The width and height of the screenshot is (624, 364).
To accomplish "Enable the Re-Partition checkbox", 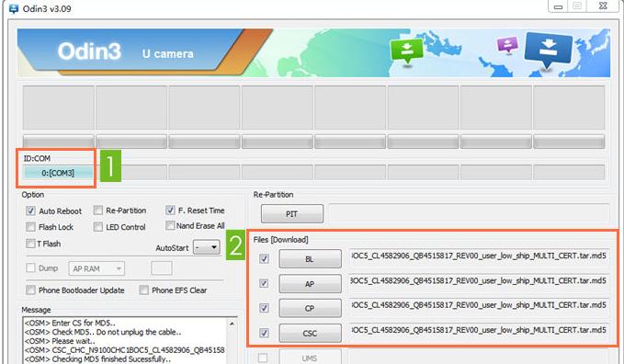I will [x=98, y=210].
